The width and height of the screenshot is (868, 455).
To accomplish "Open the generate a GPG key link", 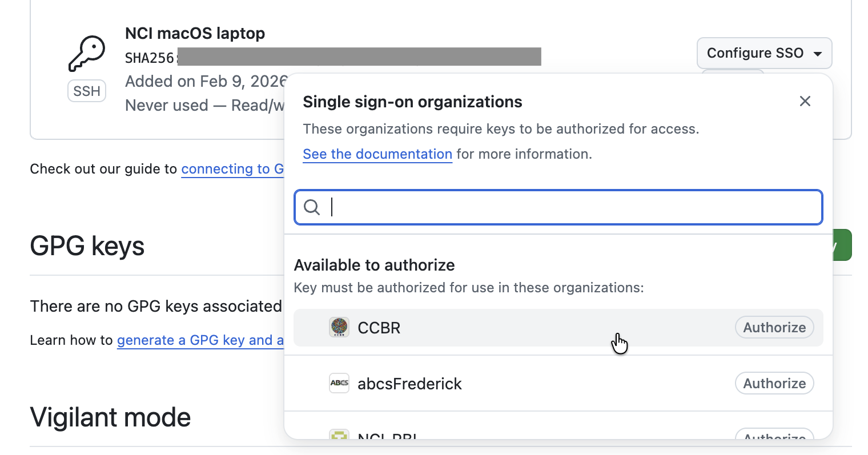I will pos(200,340).
